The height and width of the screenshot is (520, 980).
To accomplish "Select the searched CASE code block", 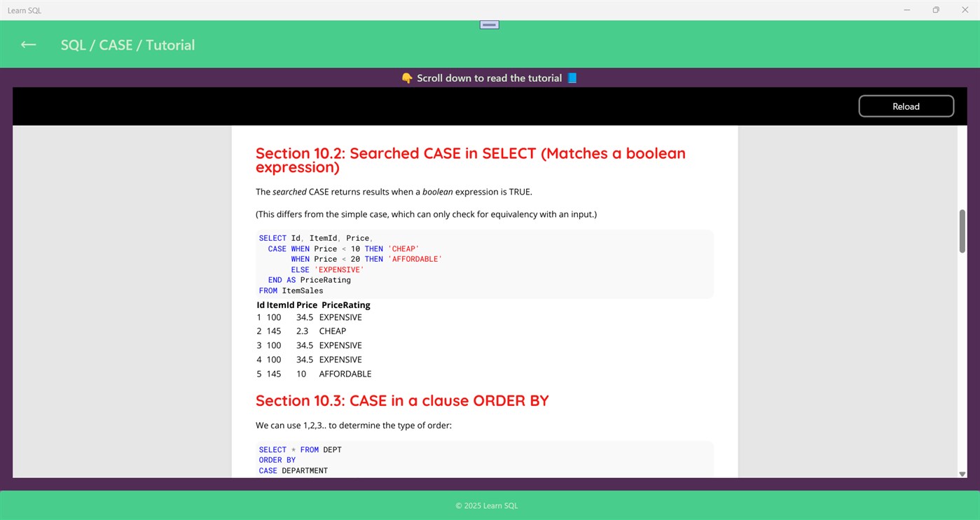I will pos(485,263).
